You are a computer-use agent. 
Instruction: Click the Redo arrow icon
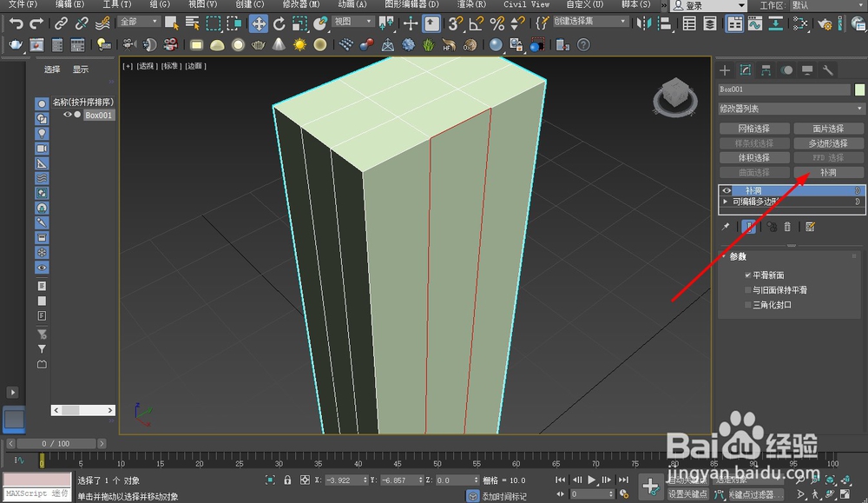pos(36,23)
